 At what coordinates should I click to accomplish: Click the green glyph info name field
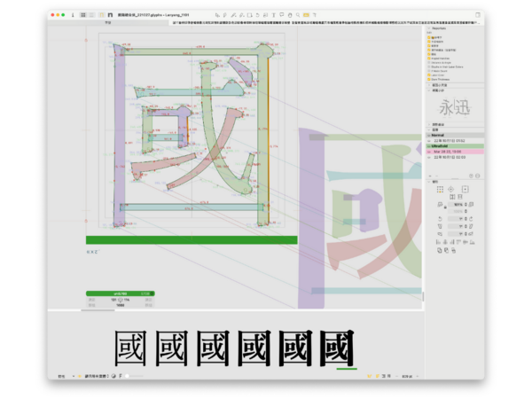(x=119, y=293)
